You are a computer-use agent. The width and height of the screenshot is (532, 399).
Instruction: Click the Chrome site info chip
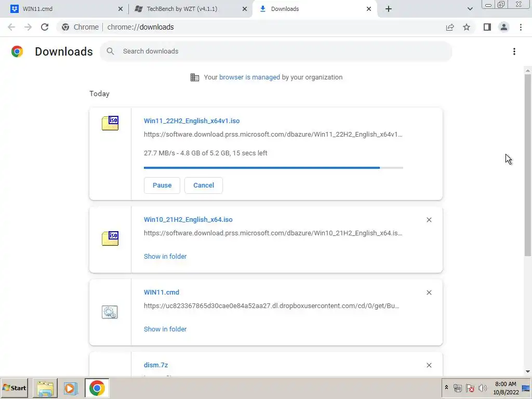80,27
